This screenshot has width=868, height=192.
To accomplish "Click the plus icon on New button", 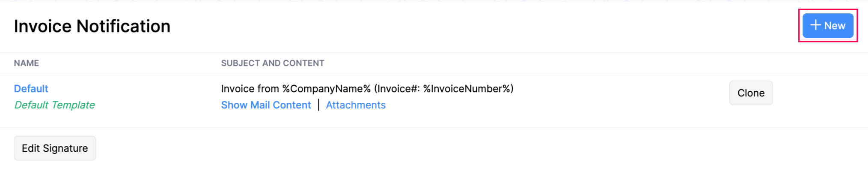I will coord(815,25).
